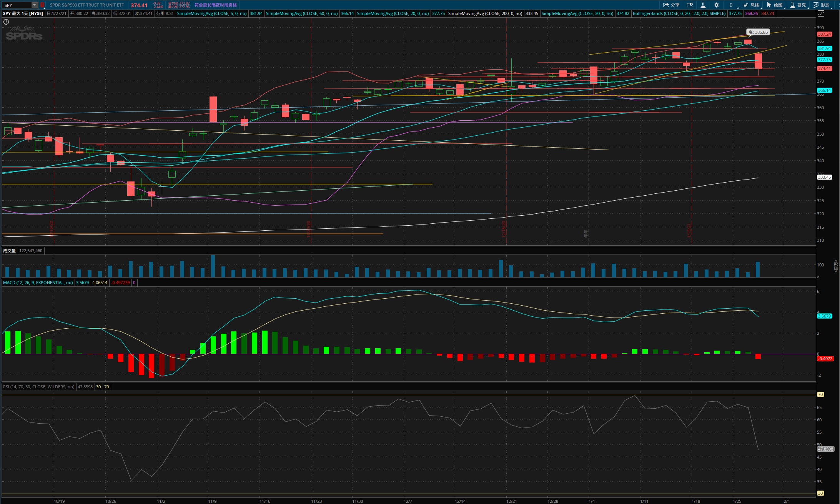Open the 绘图 drawings menu
This screenshot has width=840, height=504.
[x=775, y=5]
